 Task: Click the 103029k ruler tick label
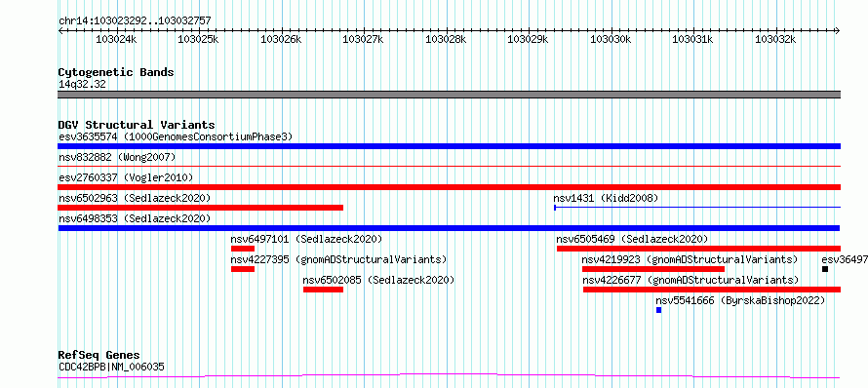528,39
